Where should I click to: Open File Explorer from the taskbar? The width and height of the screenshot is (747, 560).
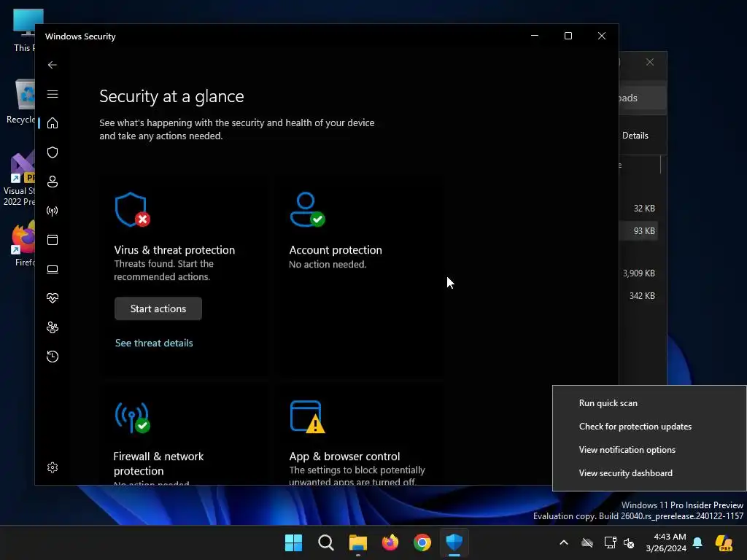(x=357, y=542)
